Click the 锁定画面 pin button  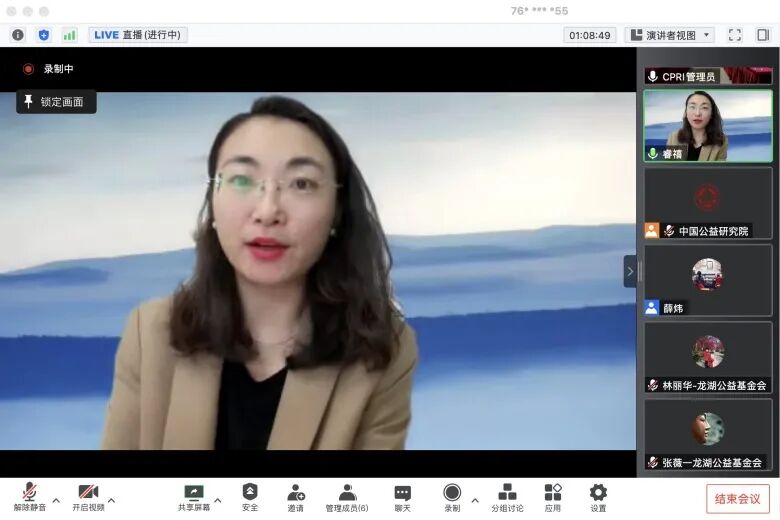[x=56, y=102]
